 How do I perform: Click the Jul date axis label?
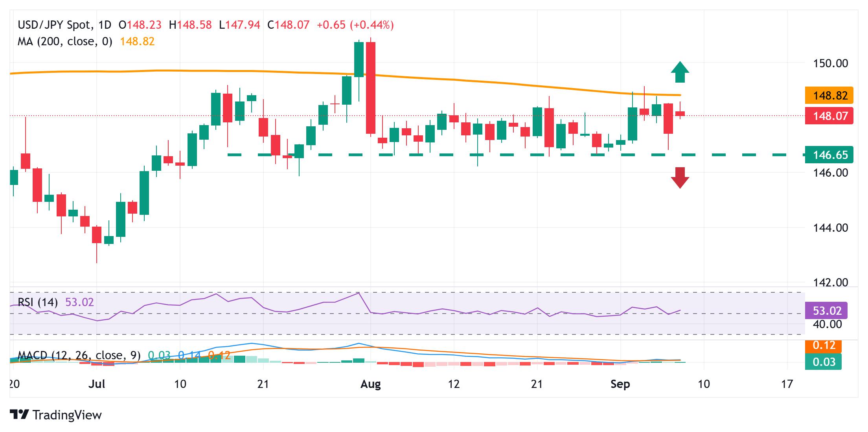(97, 384)
